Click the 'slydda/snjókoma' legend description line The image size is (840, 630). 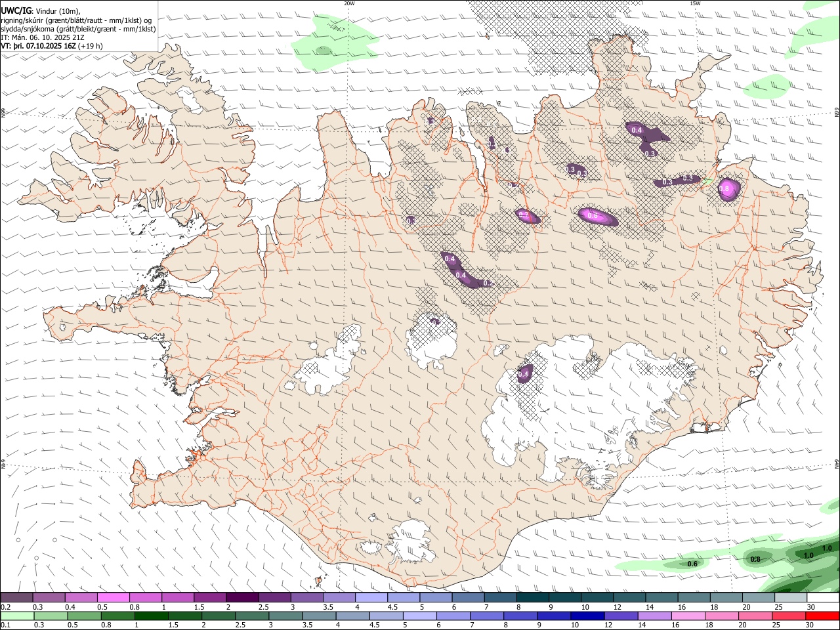[78, 29]
